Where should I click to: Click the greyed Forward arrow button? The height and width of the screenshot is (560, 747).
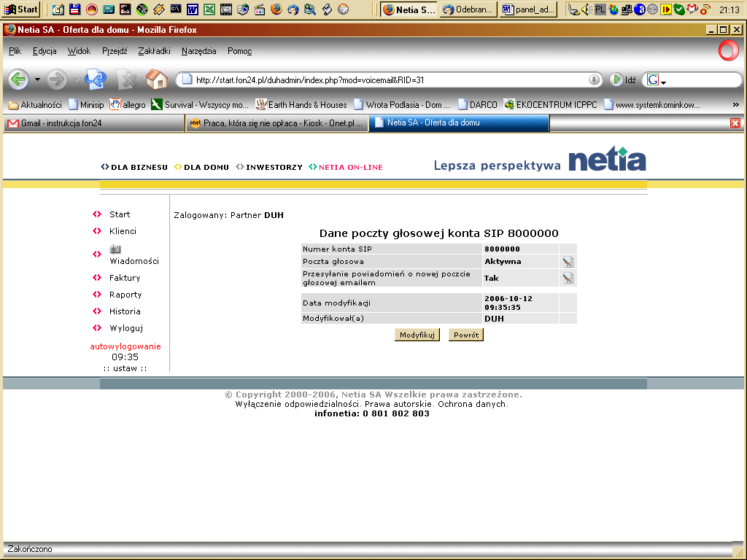[57, 79]
